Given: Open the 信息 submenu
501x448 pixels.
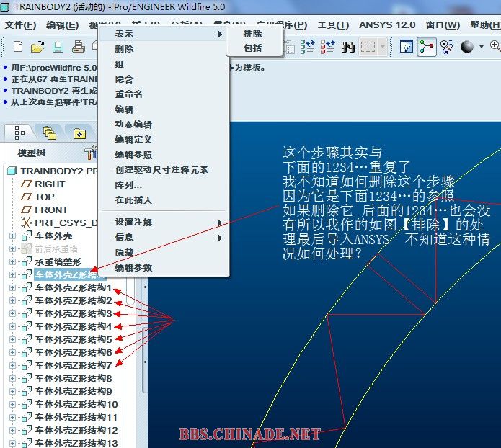Looking at the screenshot, I should click(x=164, y=237).
